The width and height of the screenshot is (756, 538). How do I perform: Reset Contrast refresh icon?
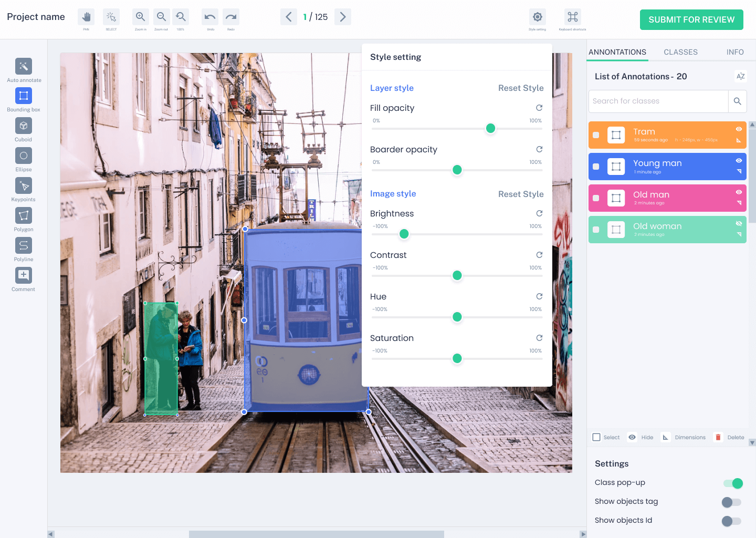click(x=539, y=255)
